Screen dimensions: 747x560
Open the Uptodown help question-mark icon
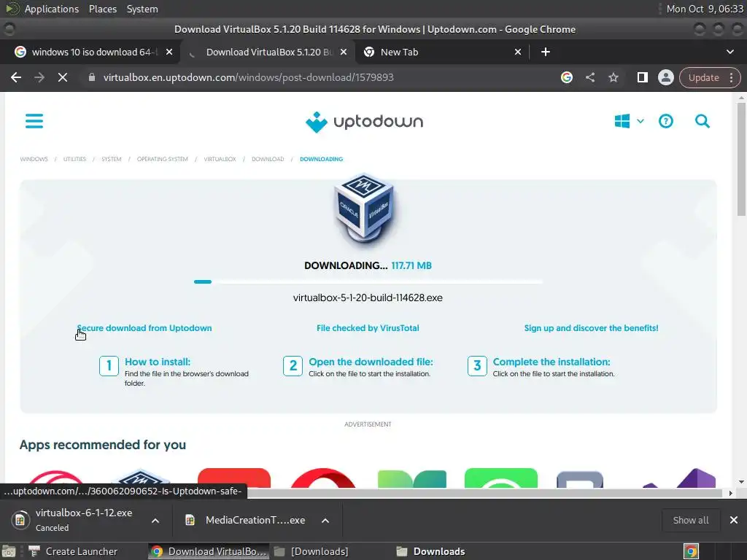coord(666,121)
